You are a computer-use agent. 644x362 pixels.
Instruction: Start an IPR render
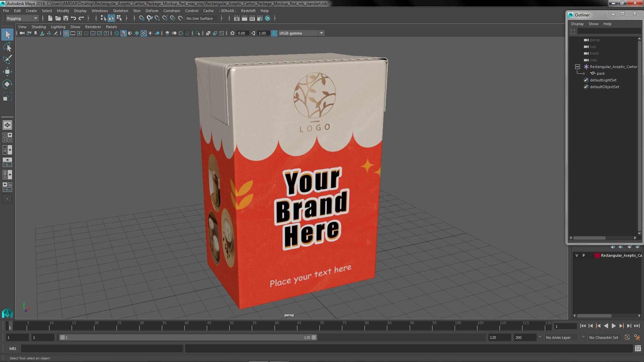pyautogui.click(x=252, y=18)
